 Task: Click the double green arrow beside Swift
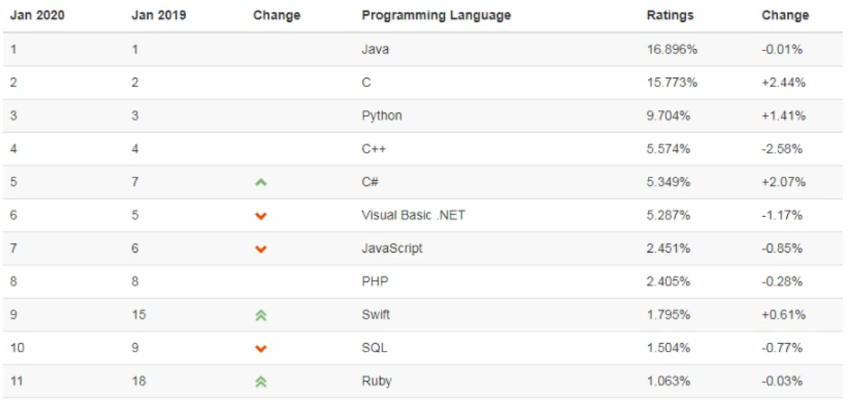[261, 315]
